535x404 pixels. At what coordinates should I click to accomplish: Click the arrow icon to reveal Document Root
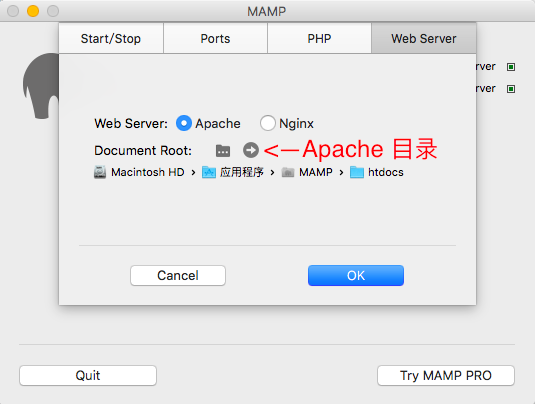click(x=251, y=150)
